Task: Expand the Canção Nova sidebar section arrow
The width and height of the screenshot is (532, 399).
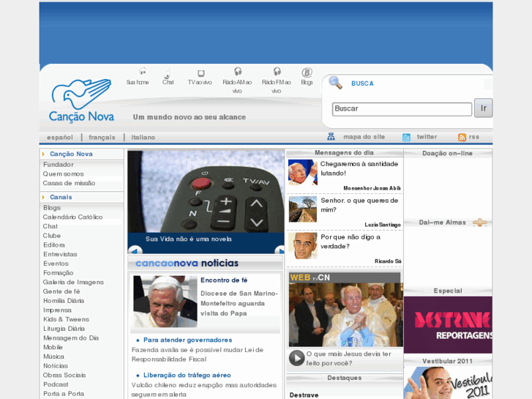Action: [43, 154]
